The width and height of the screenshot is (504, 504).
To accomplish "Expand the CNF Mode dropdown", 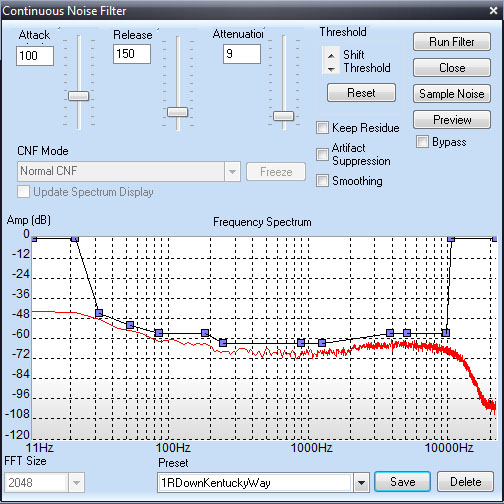I will (x=232, y=172).
